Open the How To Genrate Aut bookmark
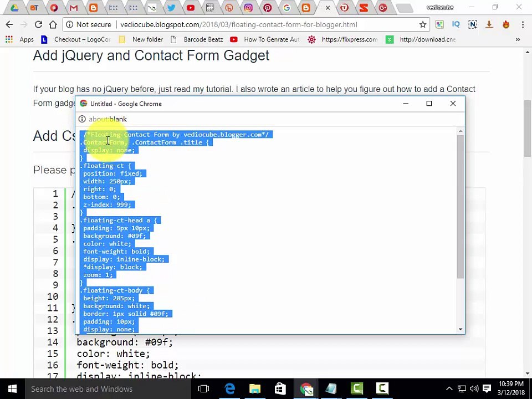Screen dimensions: 532x399 click(265, 39)
